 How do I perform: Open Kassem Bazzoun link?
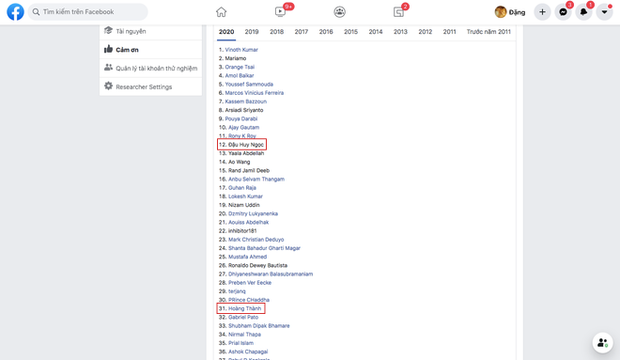click(246, 102)
